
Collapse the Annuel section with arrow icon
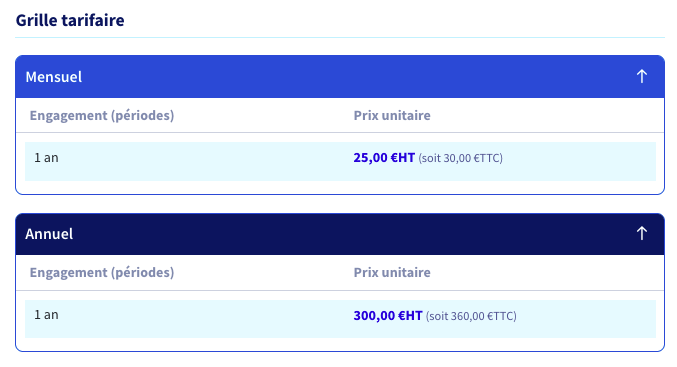pyautogui.click(x=642, y=234)
